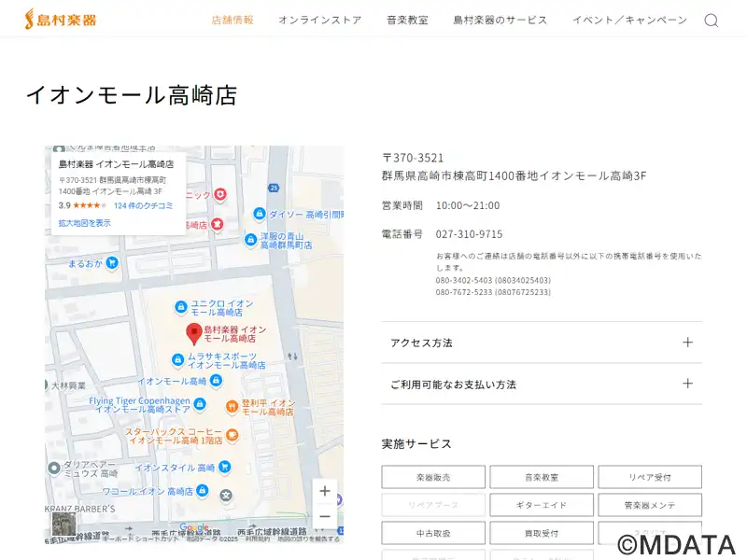Image resolution: width=747 pixels, height=560 pixels.
Task: Click the ワコール イオン 高崎店 pin
Action: tap(203, 490)
